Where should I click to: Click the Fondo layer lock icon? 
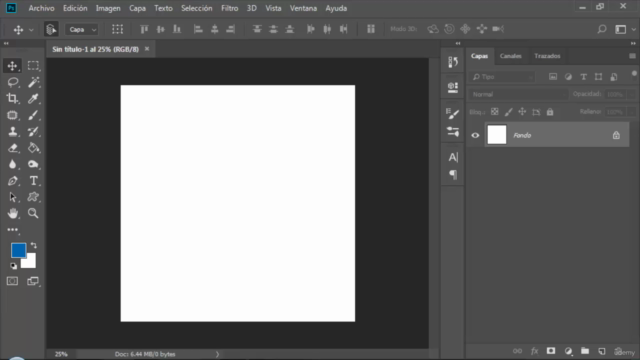(616, 135)
